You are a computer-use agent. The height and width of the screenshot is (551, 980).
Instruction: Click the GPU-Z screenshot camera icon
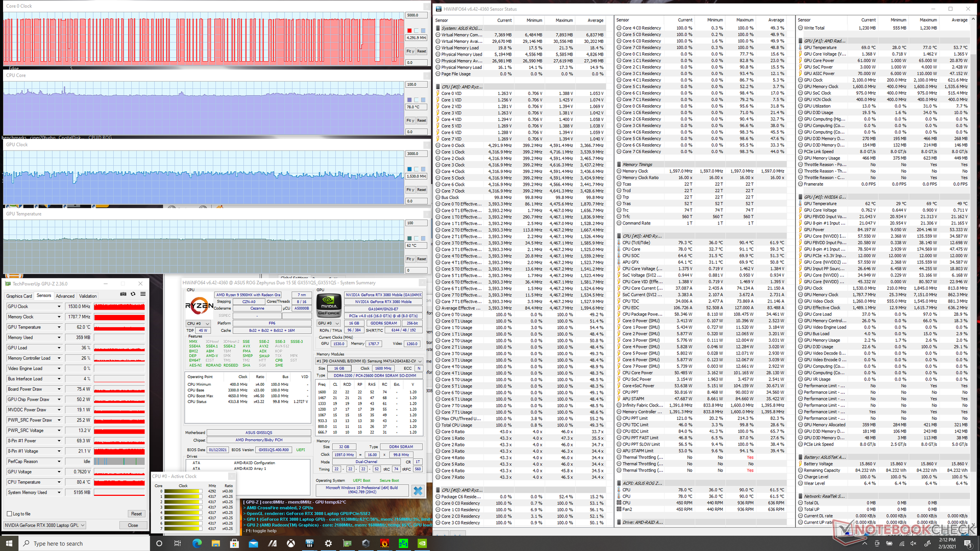tap(123, 294)
